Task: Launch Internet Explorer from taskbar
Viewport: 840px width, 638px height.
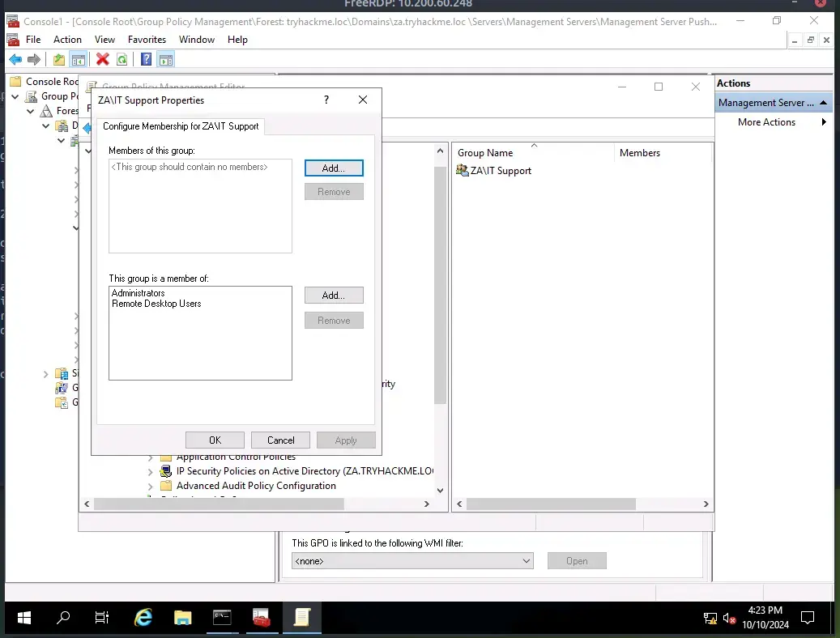Action: [x=143, y=618]
